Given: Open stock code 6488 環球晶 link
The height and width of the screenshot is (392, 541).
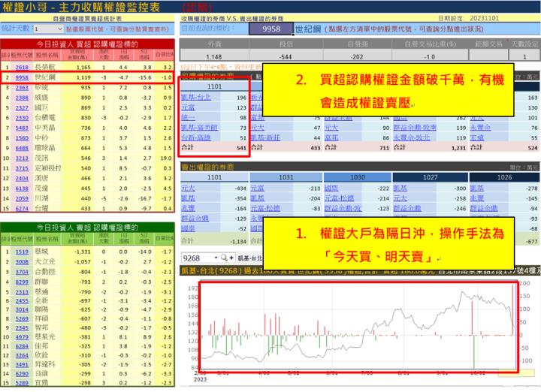Looking at the screenshot, I should click(x=22, y=148).
